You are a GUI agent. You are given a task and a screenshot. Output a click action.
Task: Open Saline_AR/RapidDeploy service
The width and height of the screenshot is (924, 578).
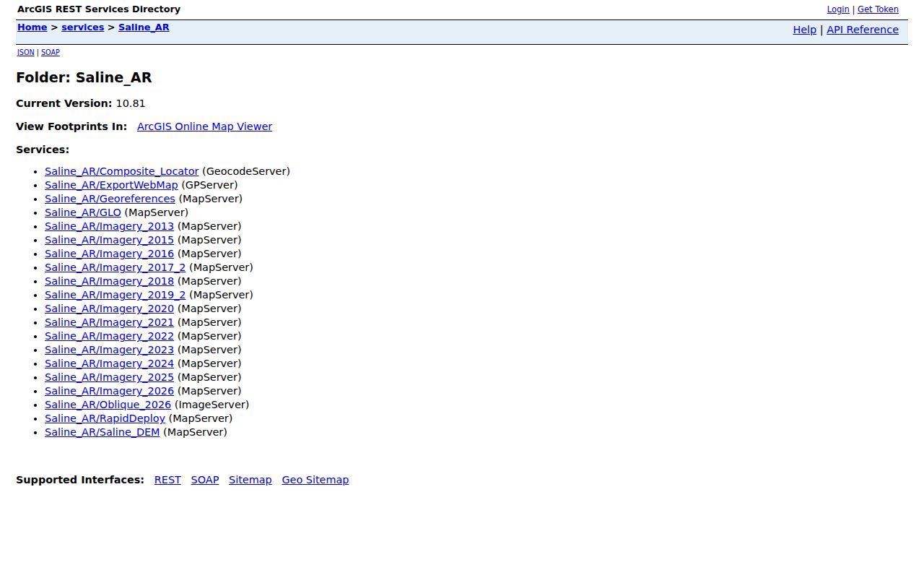coord(105,418)
